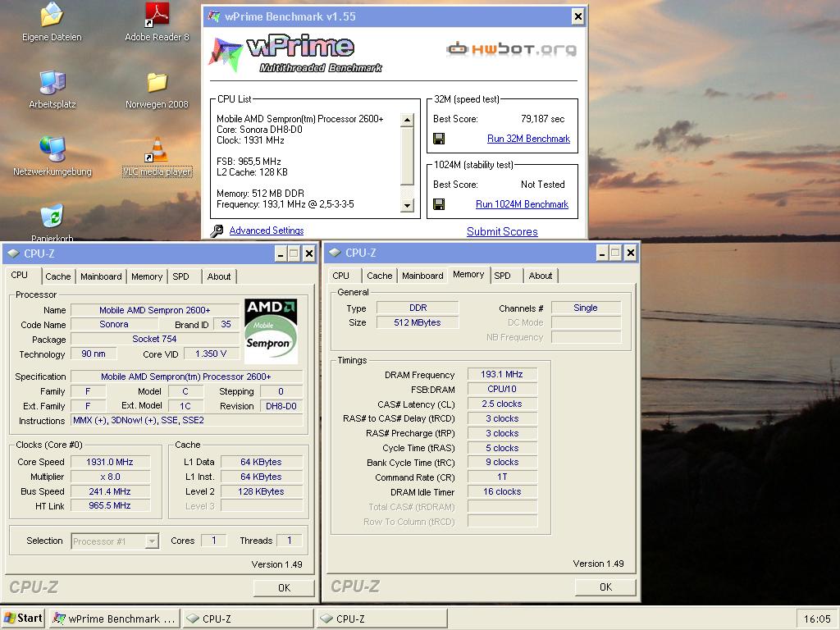Click the Channels # value Single
The height and width of the screenshot is (630, 840).
pos(586,308)
